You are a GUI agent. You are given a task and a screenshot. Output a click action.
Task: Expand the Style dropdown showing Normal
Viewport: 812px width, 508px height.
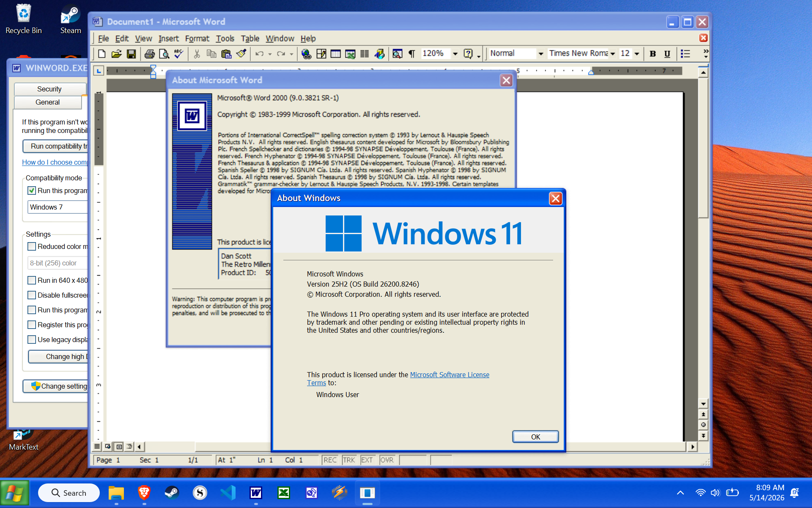pos(540,54)
